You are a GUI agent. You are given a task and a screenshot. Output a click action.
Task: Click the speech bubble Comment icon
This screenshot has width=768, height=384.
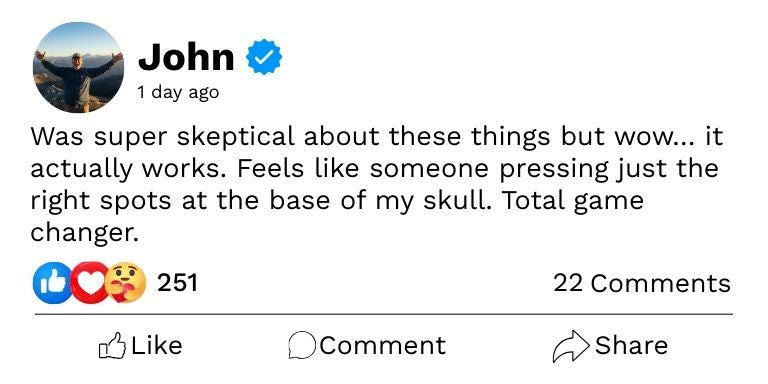pyautogui.click(x=302, y=346)
